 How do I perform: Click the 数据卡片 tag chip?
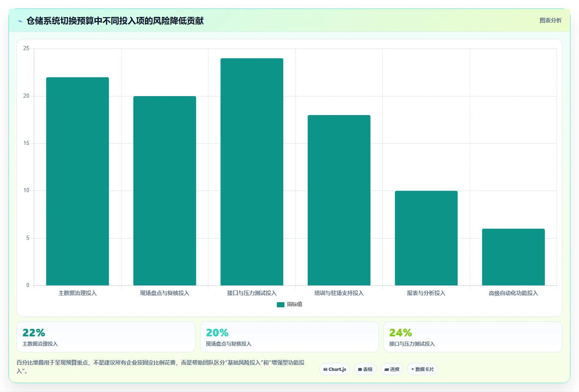(x=422, y=369)
